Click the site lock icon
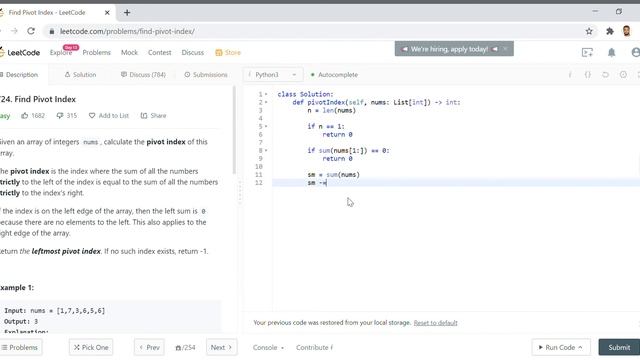Viewport: 640px width, 360px height. pos(52,31)
